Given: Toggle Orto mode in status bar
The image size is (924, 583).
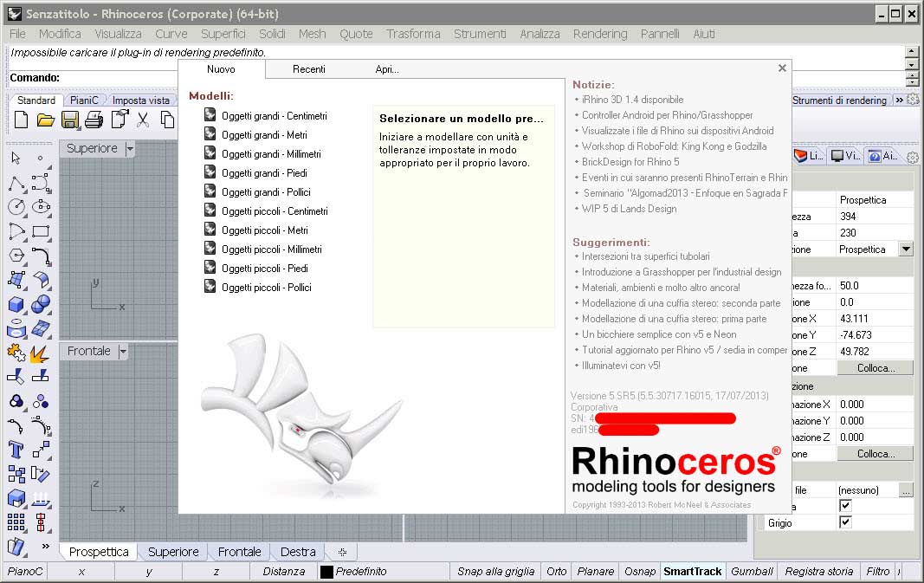Looking at the screenshot, I should point(556,571).
